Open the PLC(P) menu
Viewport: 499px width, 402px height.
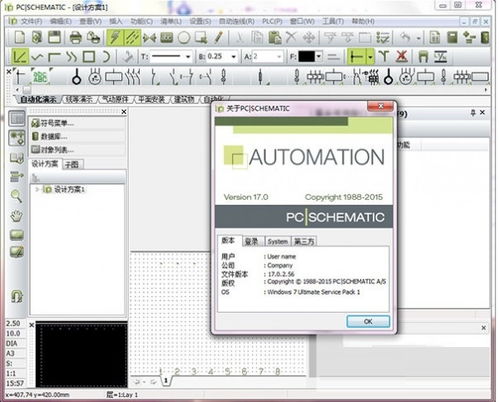pyautogui.click(x=272, y=21)
